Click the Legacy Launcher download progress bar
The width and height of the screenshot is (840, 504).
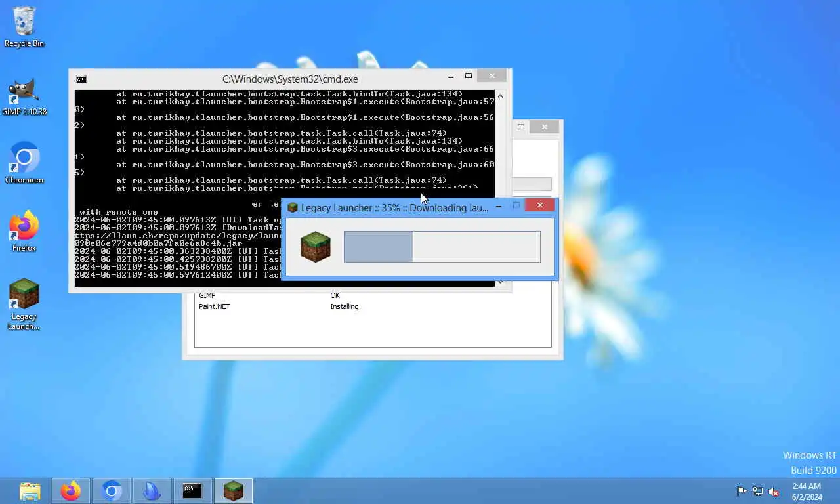442,247
